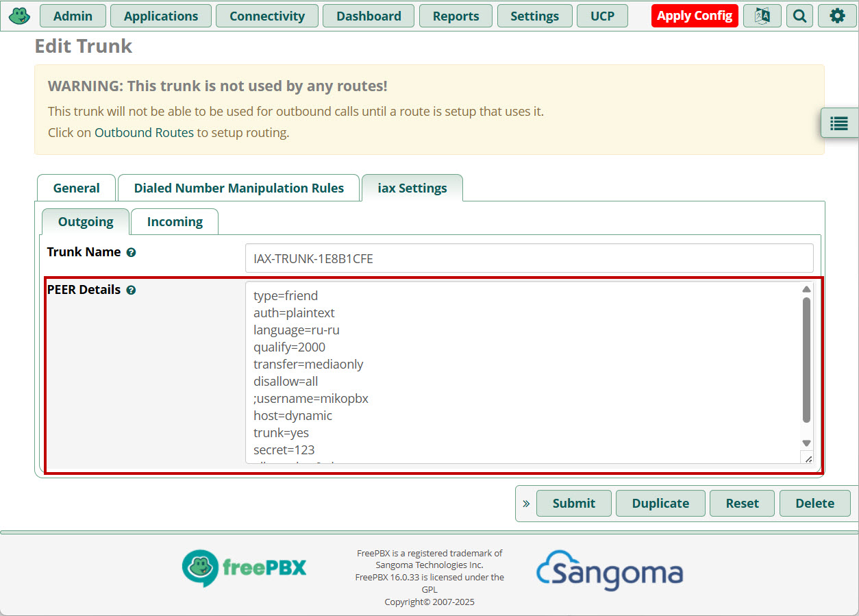
Task: Open Dialed Number Manipulation Rules tab
Action: tap(238, 188)
